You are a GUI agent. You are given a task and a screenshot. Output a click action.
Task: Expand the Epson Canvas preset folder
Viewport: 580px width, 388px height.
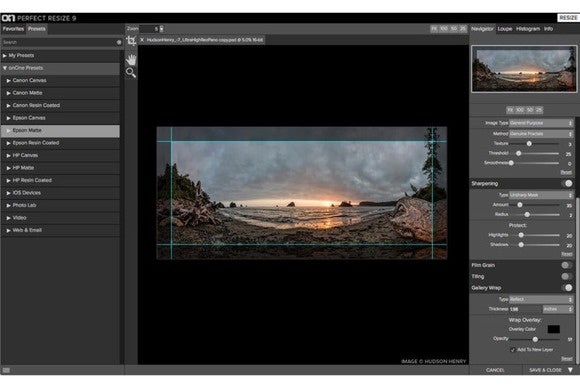[9, 118]
